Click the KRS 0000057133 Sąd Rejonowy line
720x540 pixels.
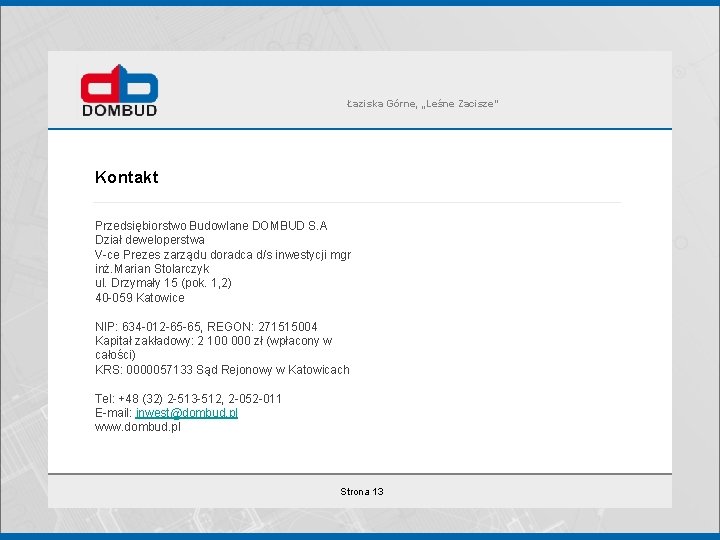point(222,370)
